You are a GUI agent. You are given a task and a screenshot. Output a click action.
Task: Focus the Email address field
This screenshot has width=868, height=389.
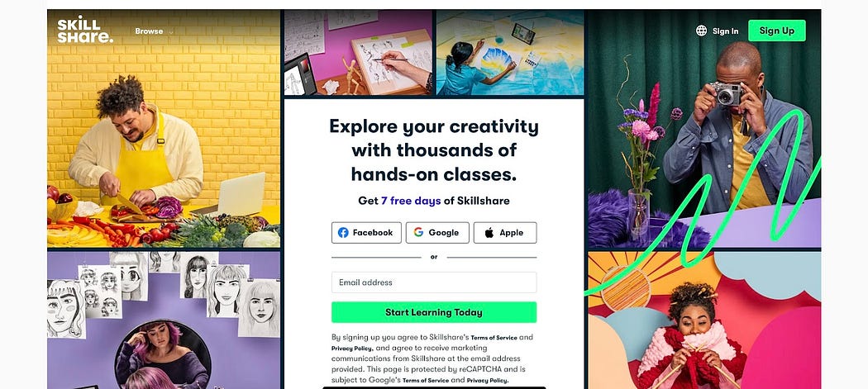click(434, 282)
